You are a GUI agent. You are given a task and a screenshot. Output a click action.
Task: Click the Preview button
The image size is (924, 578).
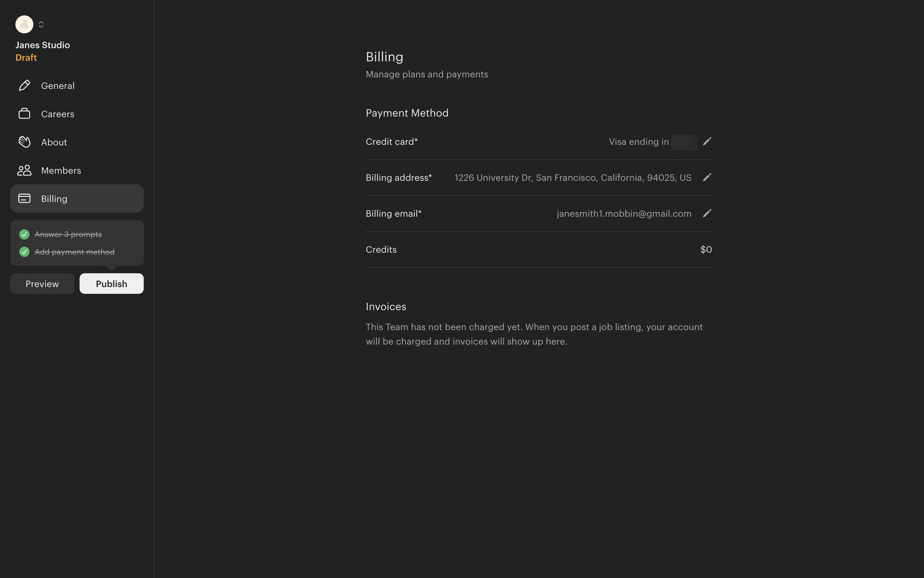coord(42,284)
